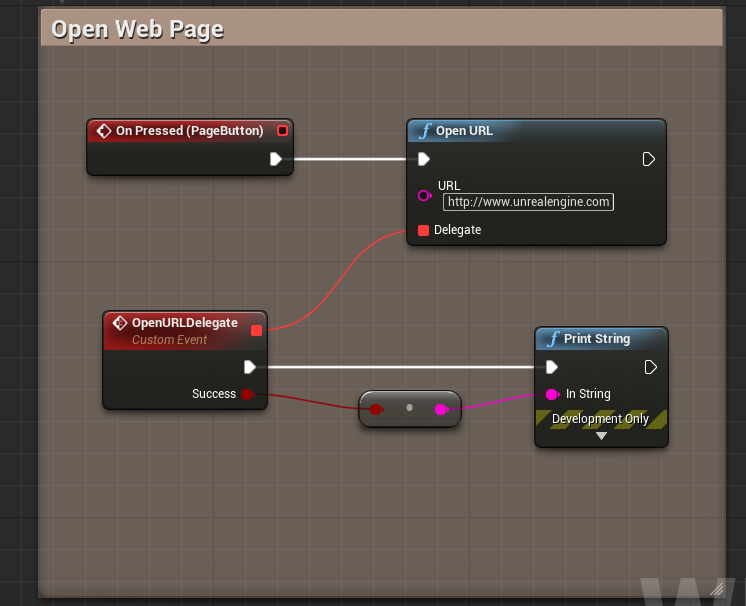Click the Success boolean output pin
746x606 pixels.
[247, 394]
